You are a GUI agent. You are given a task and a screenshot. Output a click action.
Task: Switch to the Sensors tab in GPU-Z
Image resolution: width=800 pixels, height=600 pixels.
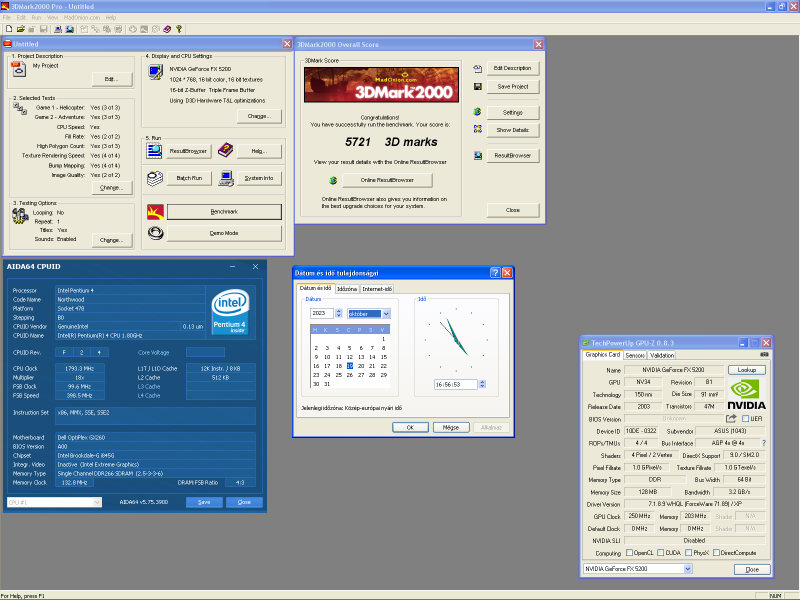[x=635, y=355]
